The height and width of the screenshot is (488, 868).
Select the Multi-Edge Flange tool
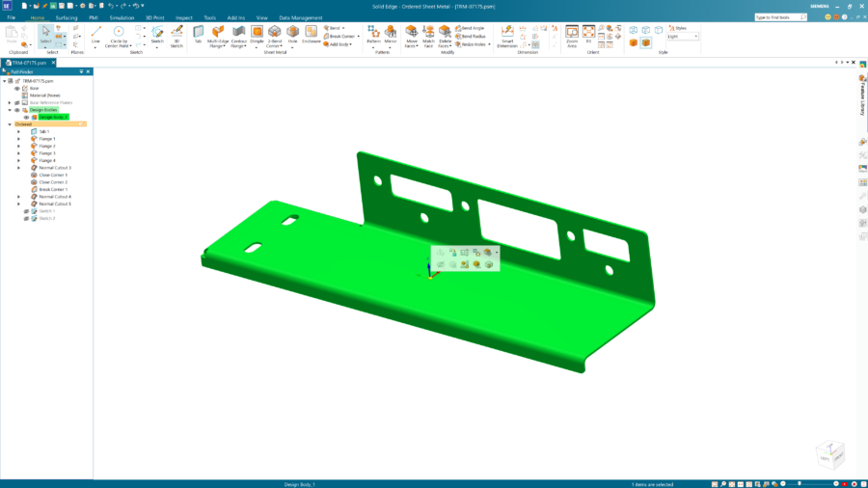218,36
